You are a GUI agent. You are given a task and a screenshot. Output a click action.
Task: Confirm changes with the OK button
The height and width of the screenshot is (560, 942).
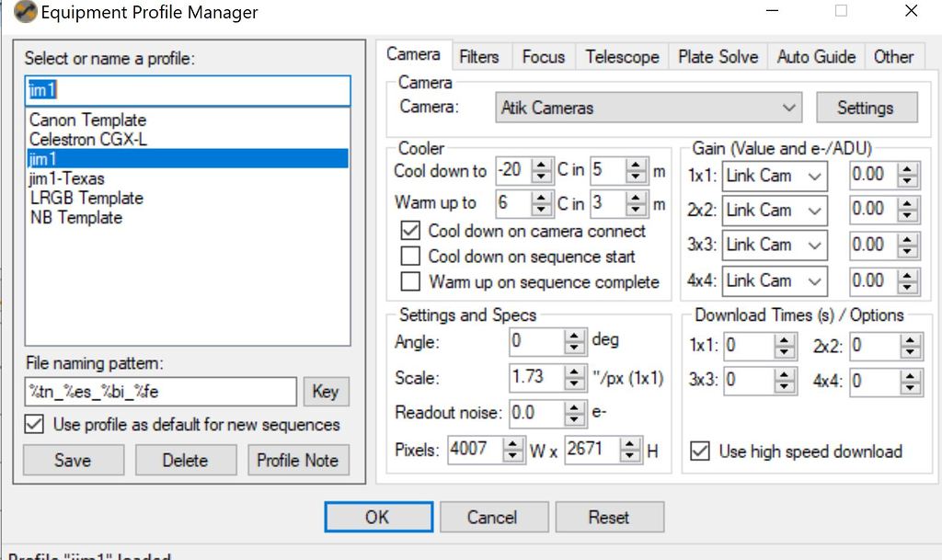pos(378,516)
